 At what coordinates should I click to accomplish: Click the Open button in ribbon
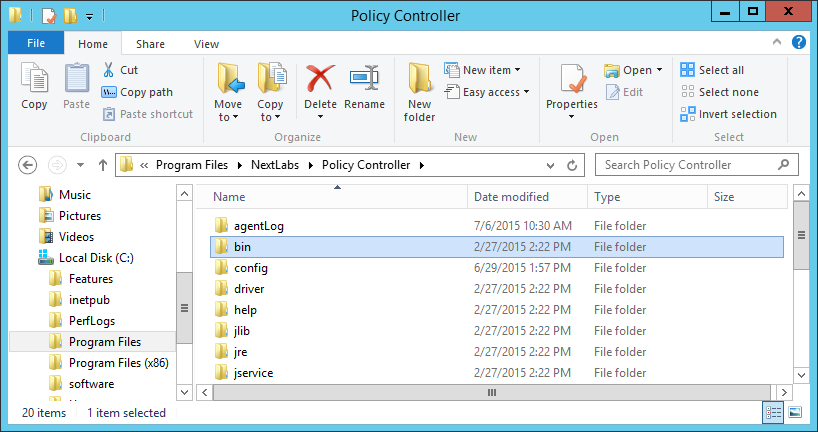pyautogui.click(x=628, y=70)
